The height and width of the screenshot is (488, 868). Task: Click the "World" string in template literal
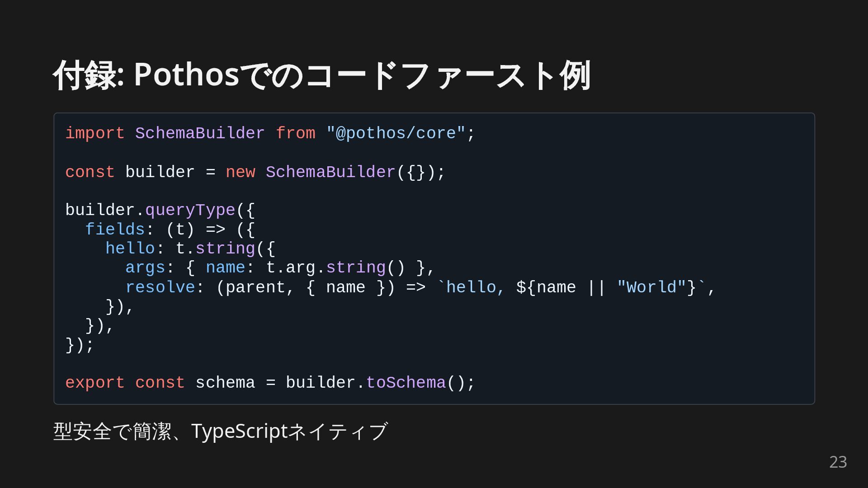pos(651,287)
